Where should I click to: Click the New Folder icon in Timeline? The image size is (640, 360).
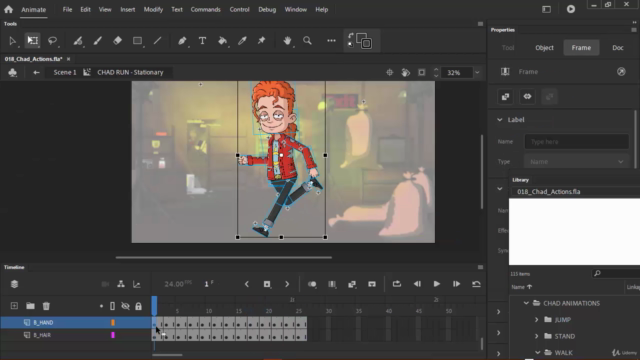(30, 306)
